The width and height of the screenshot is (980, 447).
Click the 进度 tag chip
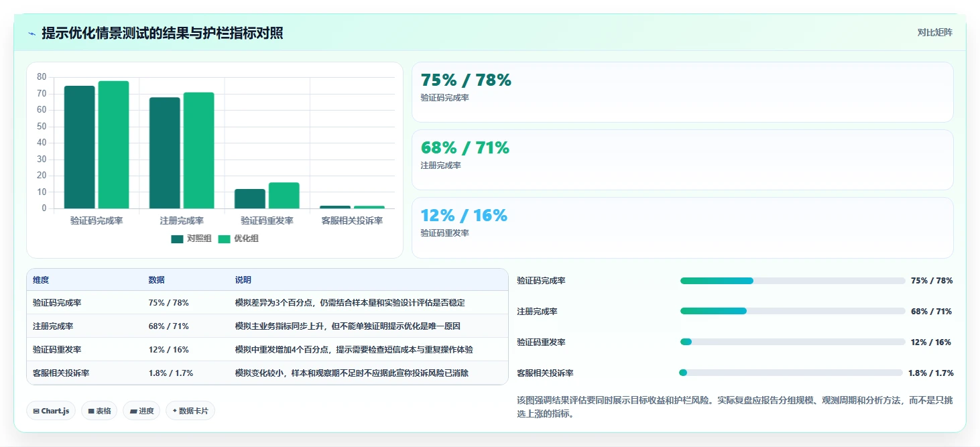141,411
